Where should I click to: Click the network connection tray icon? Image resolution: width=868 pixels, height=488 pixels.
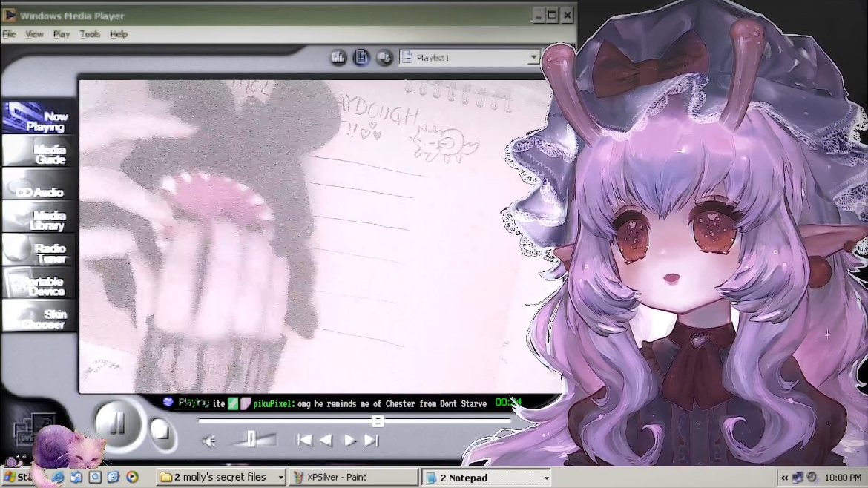point(798,478)
